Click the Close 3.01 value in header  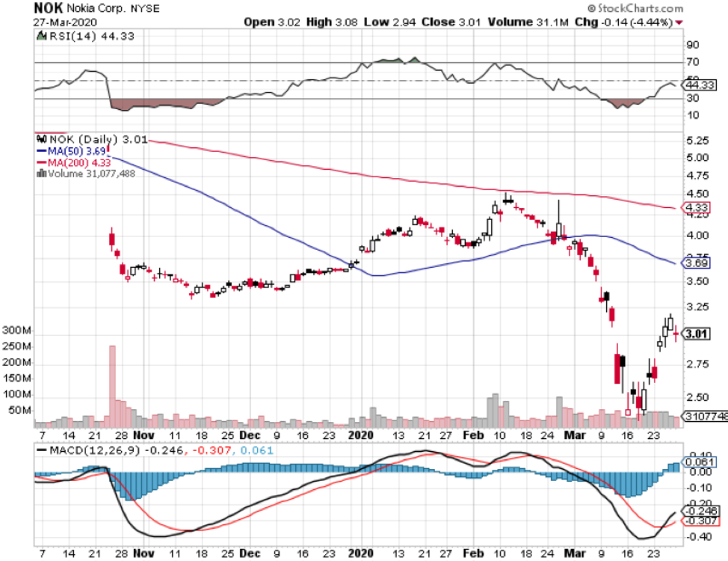pos(451,22)
